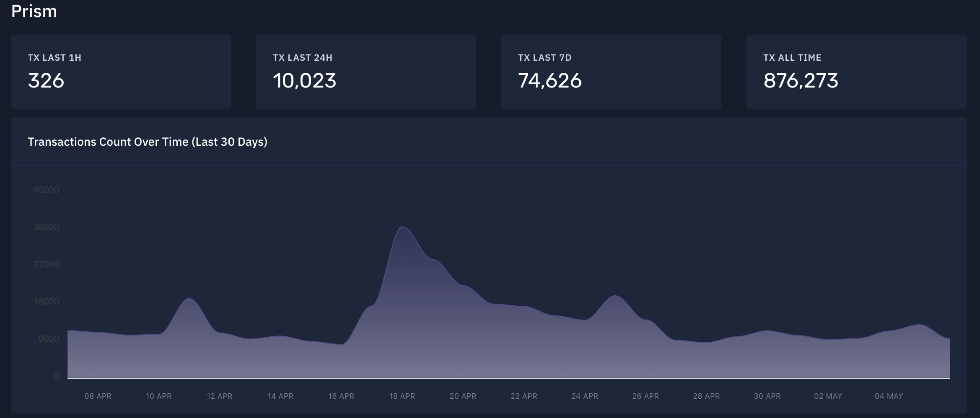The width and height of the screenshot is (980, 418).
Task: Click the 326 transactions value
Action: (x=46, y=80)
